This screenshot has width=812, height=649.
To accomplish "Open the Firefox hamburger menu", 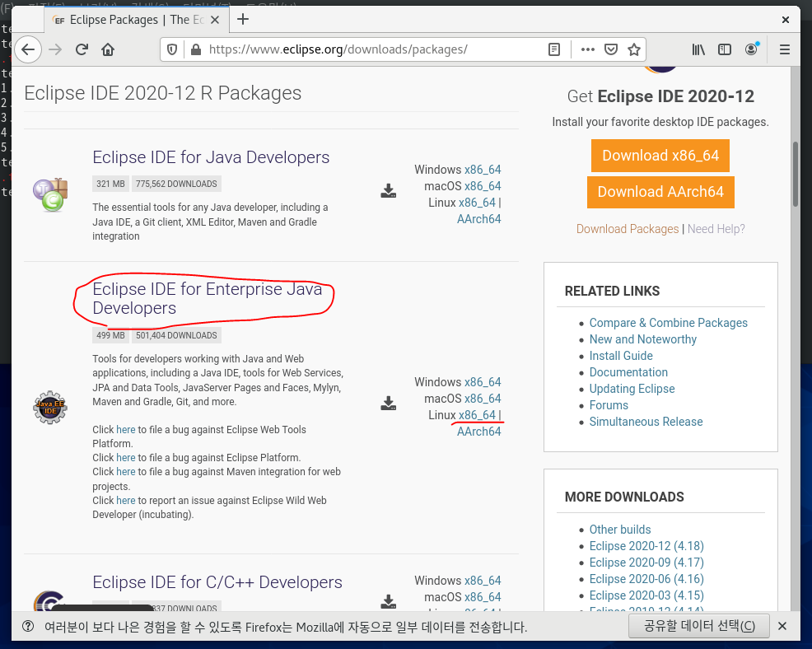I will tap(785, 49).
